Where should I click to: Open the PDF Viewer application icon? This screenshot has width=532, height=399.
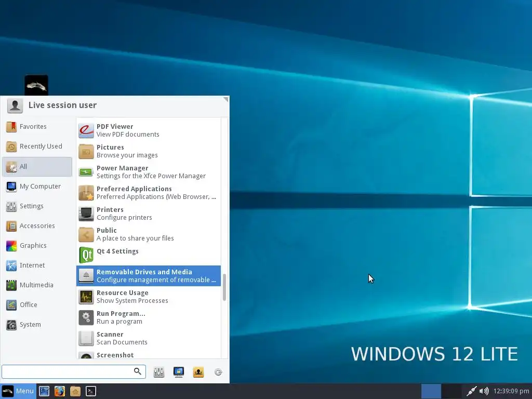click(86, 130)
